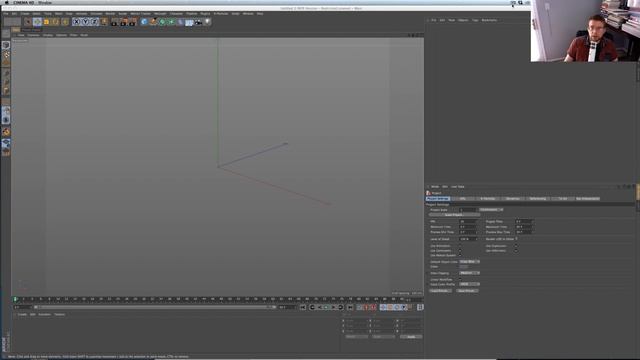
Task: Click the Make Editable icon
Action: tap(6, 33)
